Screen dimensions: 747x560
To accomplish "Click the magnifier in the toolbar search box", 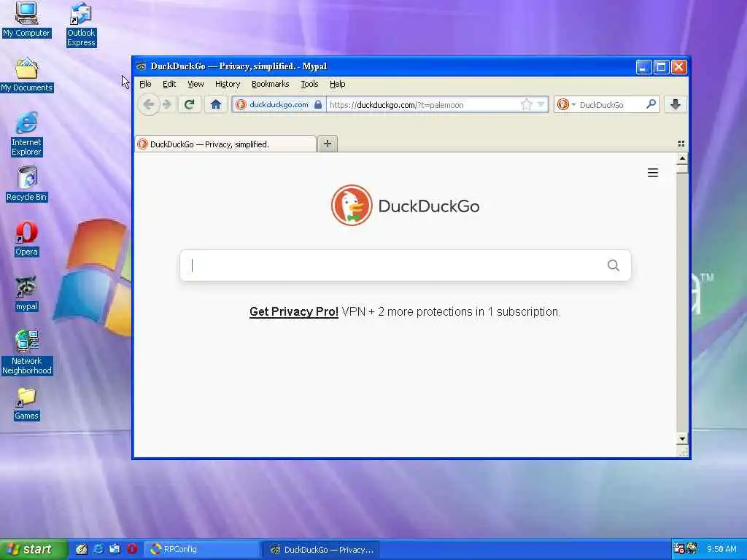I will click(x=651, y=104).
